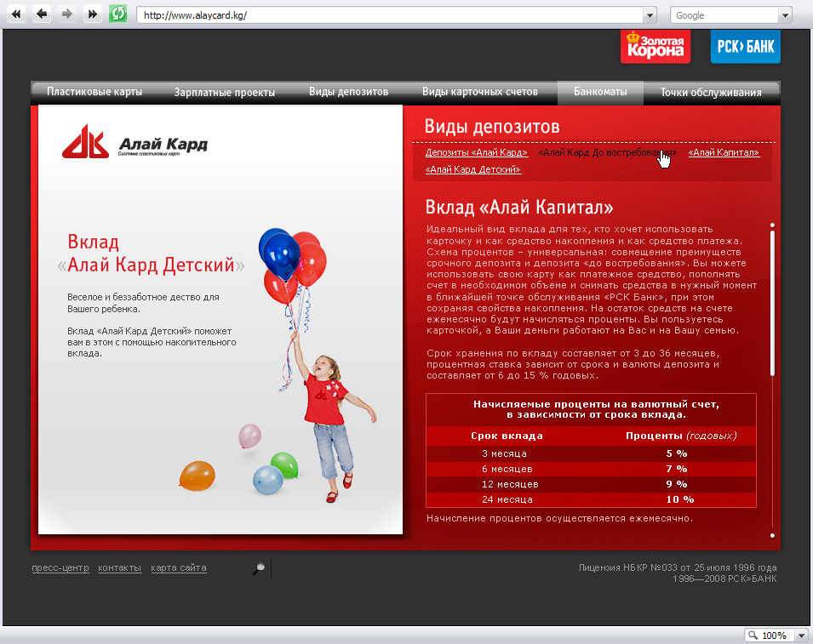Click the forward arrow browser button

67,14
